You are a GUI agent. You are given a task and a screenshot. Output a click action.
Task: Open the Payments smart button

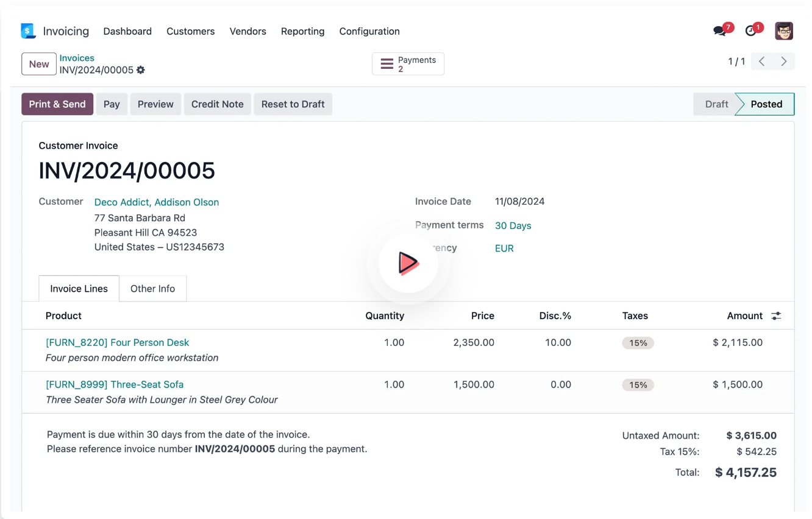click(408, 64)
